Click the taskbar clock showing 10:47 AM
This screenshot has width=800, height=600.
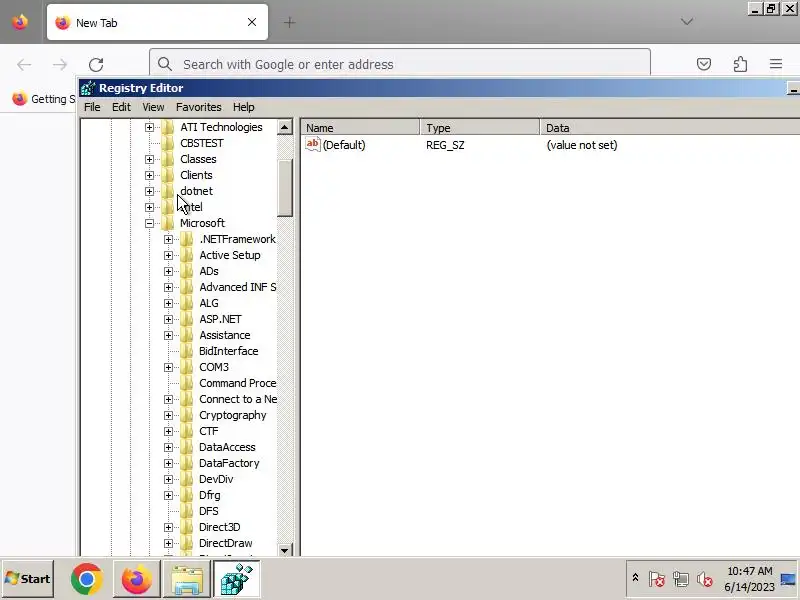(749, 579)
